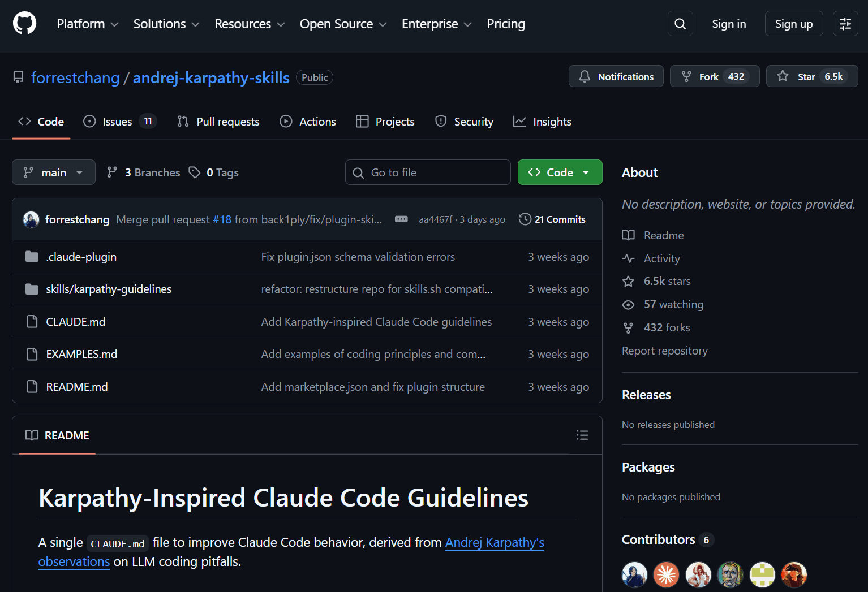The image size is (868, 592).
Task: Open the .claude-plugin folder
Action: [x=81, y=257]
